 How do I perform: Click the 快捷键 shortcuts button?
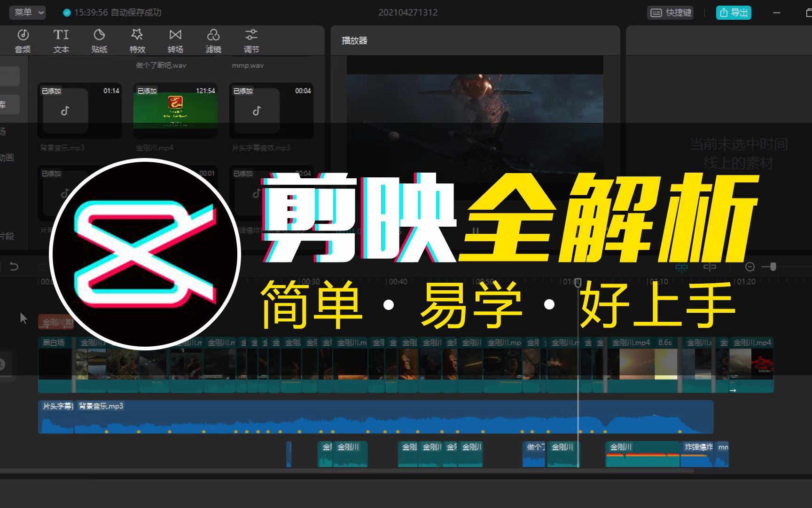point(671,13)
